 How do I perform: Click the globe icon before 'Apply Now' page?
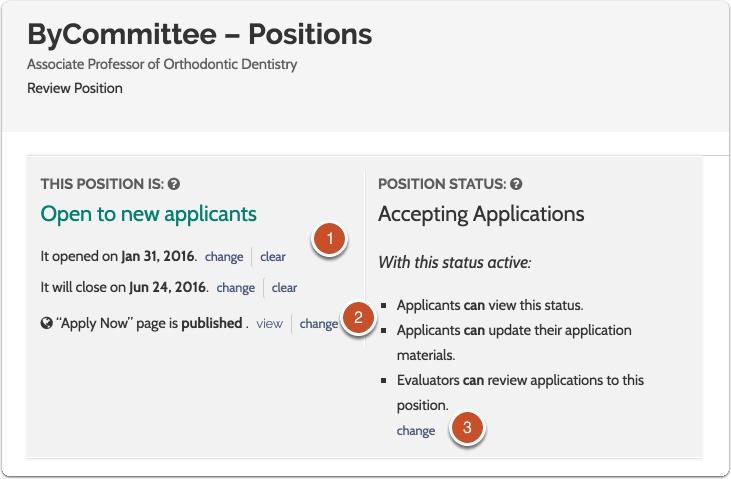point(46,323)
